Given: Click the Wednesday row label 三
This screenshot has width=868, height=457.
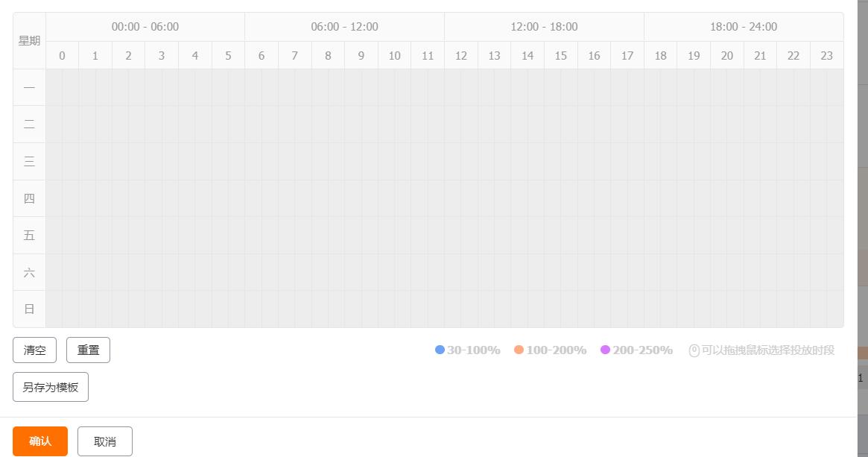Looking at the screenshot, I should pyautogui.click(x=29, y=161).
